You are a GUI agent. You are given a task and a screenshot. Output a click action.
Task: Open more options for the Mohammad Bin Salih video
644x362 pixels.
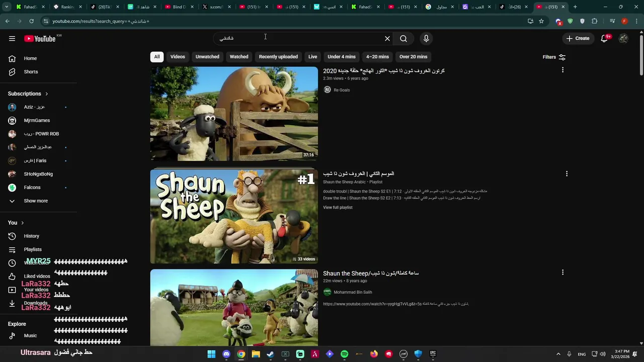click(x=562, y=272)
